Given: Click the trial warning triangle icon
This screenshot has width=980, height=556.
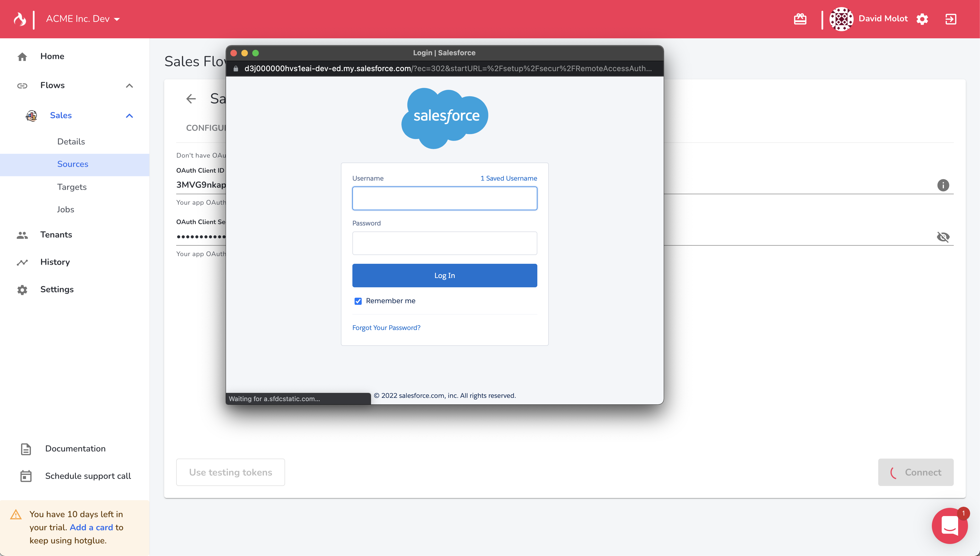Looking at the screenshot, I should click(16, 514).
